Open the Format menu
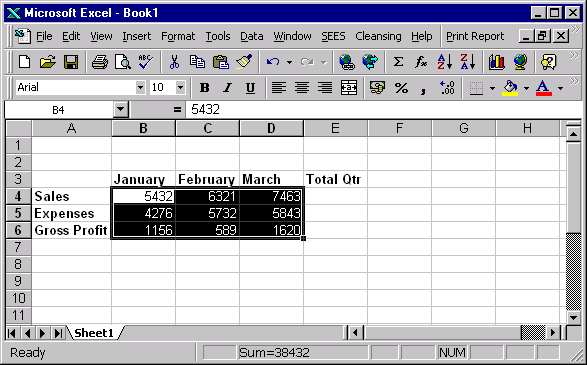This screenshot has width=587, height=365. [178, 36]
